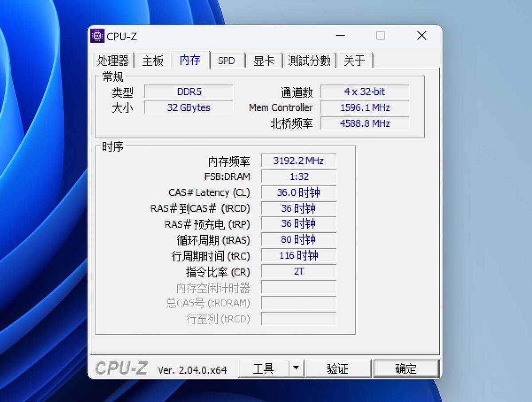
Task: Select the 4 x 32-bit channel field
Action: pyautogui.click(x=364, y=91)
